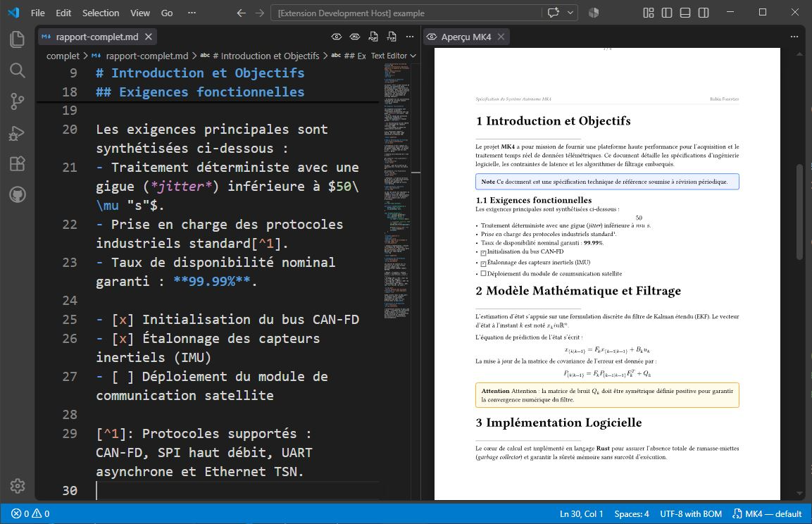Switch to the rapport-complet.md tab
Viewport: 812px width, 524px height.
click(x=97, y=37)
